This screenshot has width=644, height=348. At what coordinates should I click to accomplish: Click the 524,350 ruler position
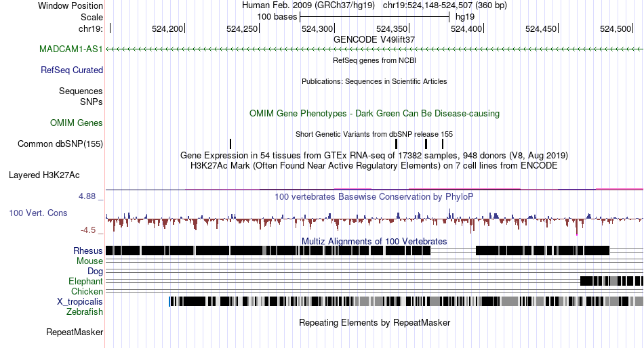(x=392, y=28)
